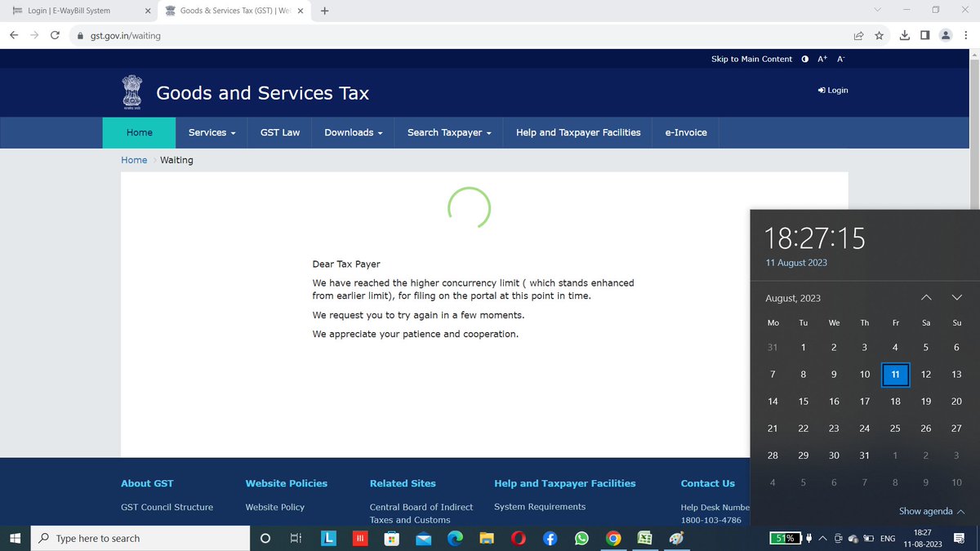Toggle high contrast mode icon
The height and width of the screenshot is (551, 980).
pos(805,59)
